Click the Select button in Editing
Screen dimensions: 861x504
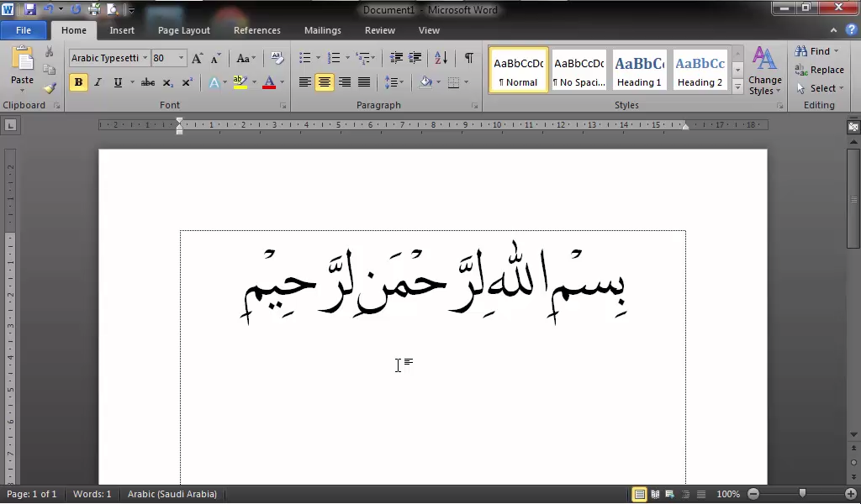[x=819, y=88]
